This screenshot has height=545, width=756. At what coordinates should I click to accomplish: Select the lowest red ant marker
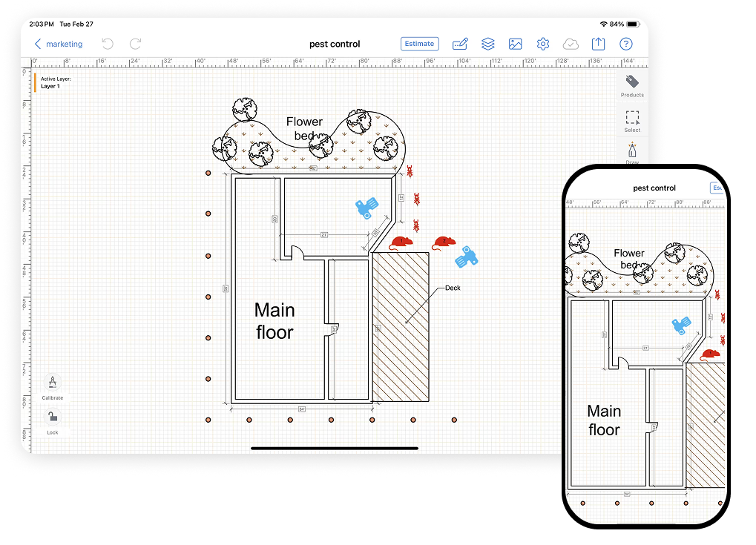[x=416, y=225]
